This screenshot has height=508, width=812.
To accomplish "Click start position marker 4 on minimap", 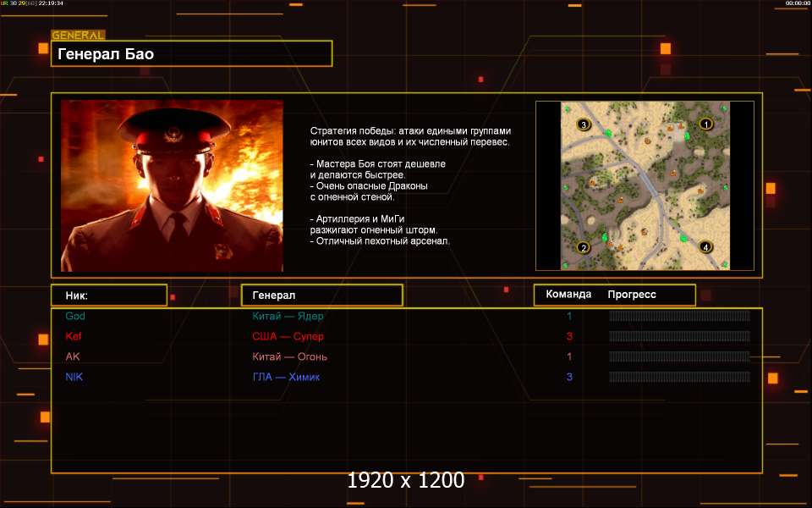I will point(705,246).
